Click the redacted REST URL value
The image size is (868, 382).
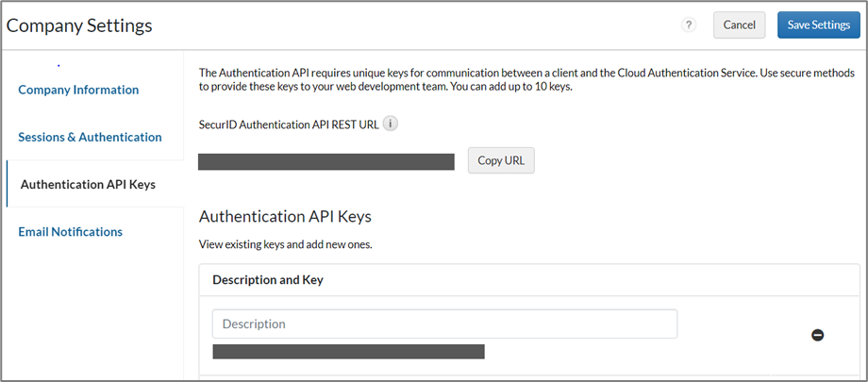tap(326, 162)
